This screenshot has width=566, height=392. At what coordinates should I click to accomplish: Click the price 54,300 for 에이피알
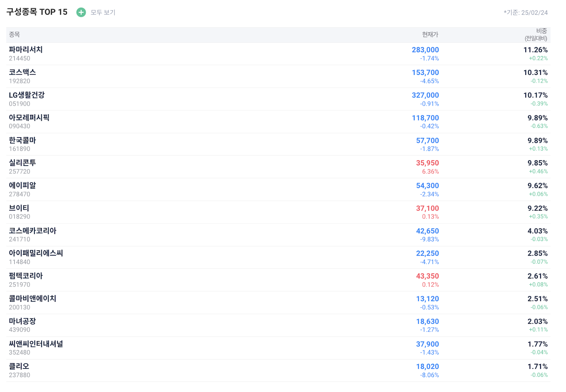[427, 186]
